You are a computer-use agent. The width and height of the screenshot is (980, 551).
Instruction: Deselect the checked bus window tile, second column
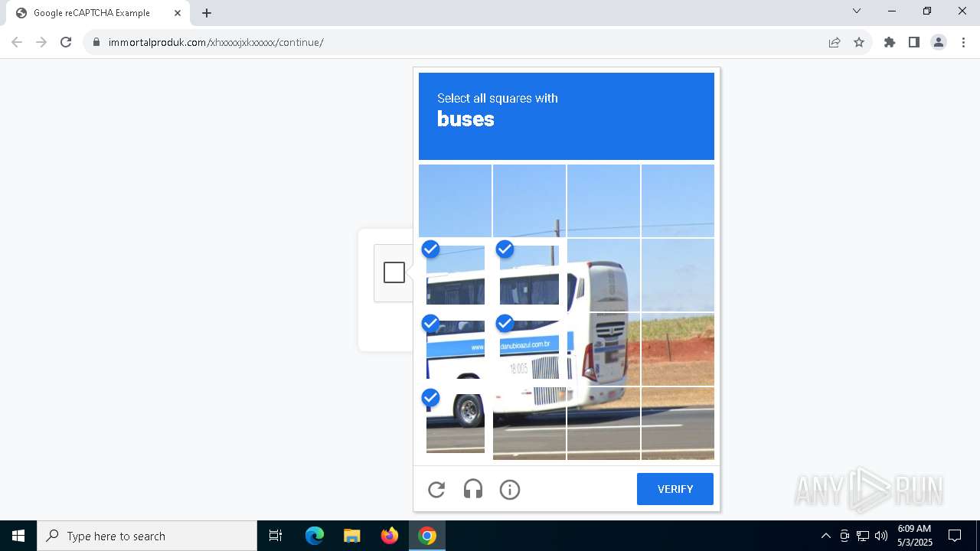(x=529, y=275)
